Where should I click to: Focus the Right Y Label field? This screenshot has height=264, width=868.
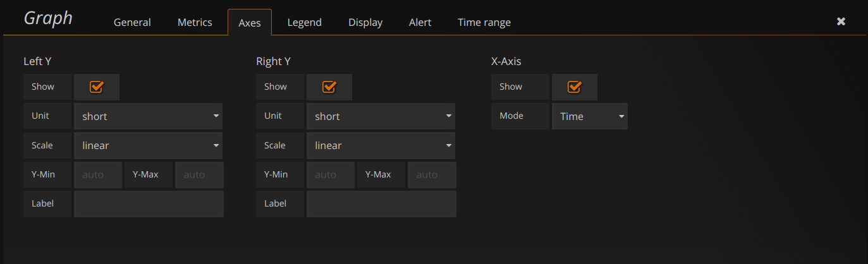tap(381, 204)
